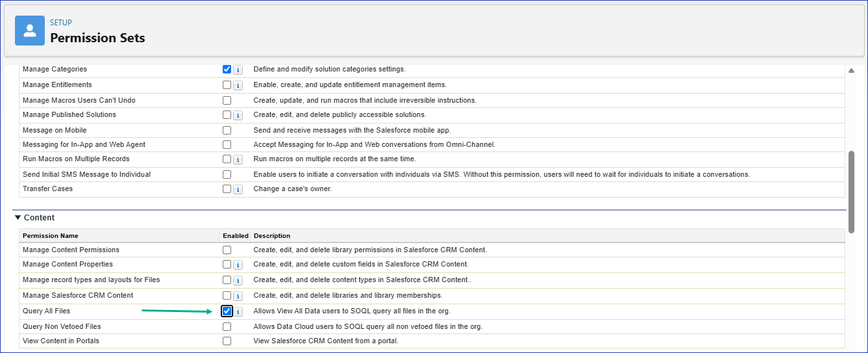Image resolution: width=868 pixels, height=353 pixels.
Task: Enable the Message on Mobile checkbox
Action: (227, 131)
